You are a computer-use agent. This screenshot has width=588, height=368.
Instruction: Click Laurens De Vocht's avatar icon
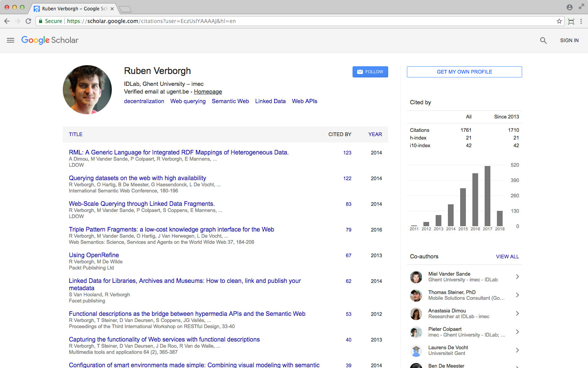pos(416,350)
